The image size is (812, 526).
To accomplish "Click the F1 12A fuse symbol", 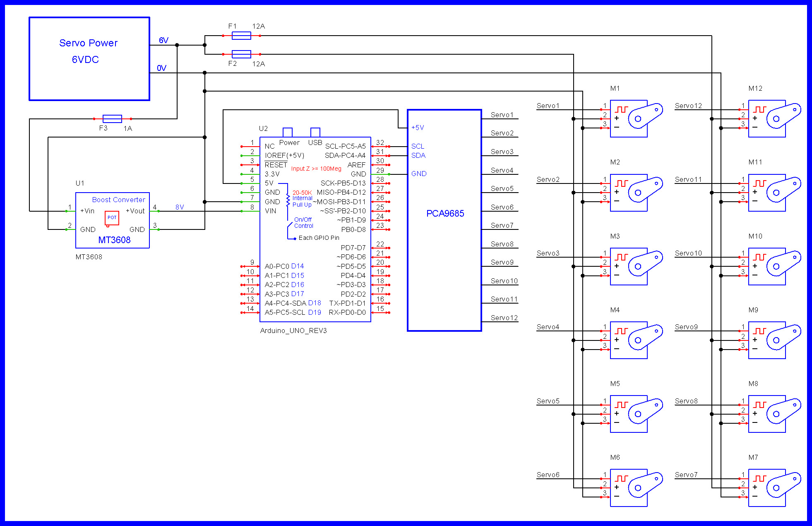I will (x=241, y=36).
